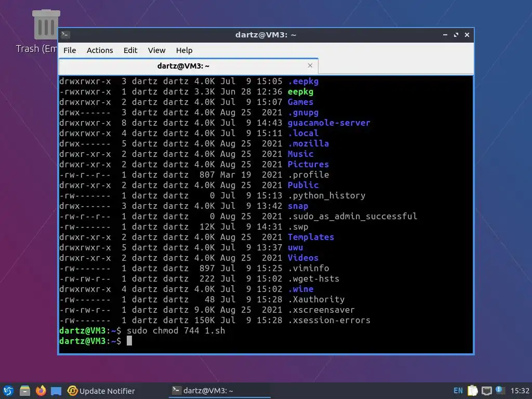Image resolution: width=532 pixels, height=399 pixels.
Task: Minimize the terminal window
Action: pyautogui.click(x=445, y=35)
